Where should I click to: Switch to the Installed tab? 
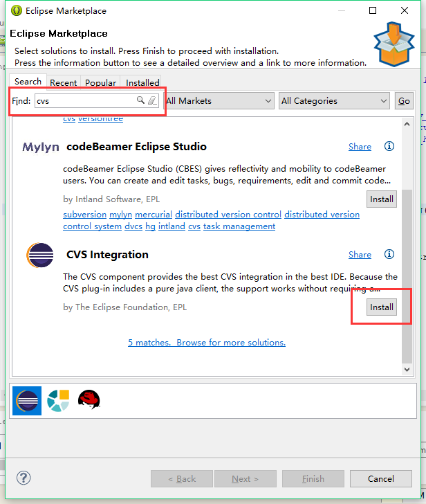click(x=142, y=82)
